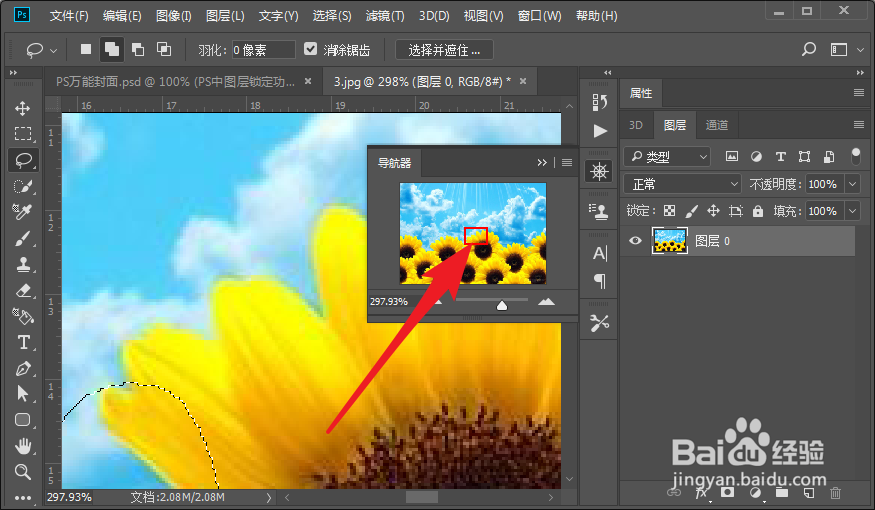Select the Zoom tool
This screenshot has width=875, height=510.
(x=23, y=472)
